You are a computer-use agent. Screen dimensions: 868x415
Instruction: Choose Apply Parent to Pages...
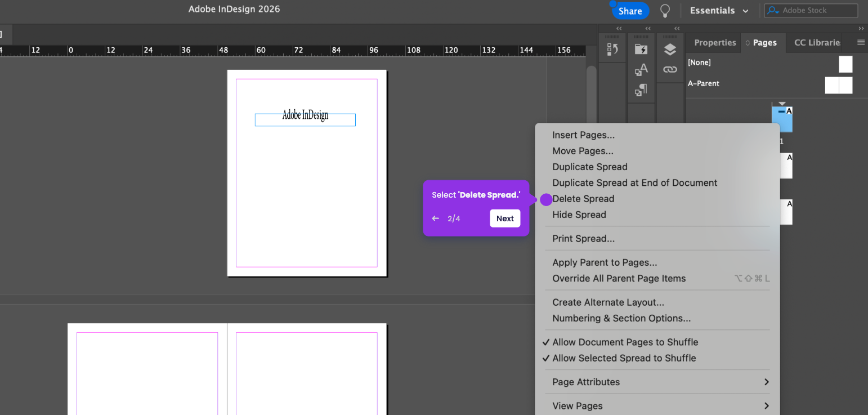pos(657,262)
